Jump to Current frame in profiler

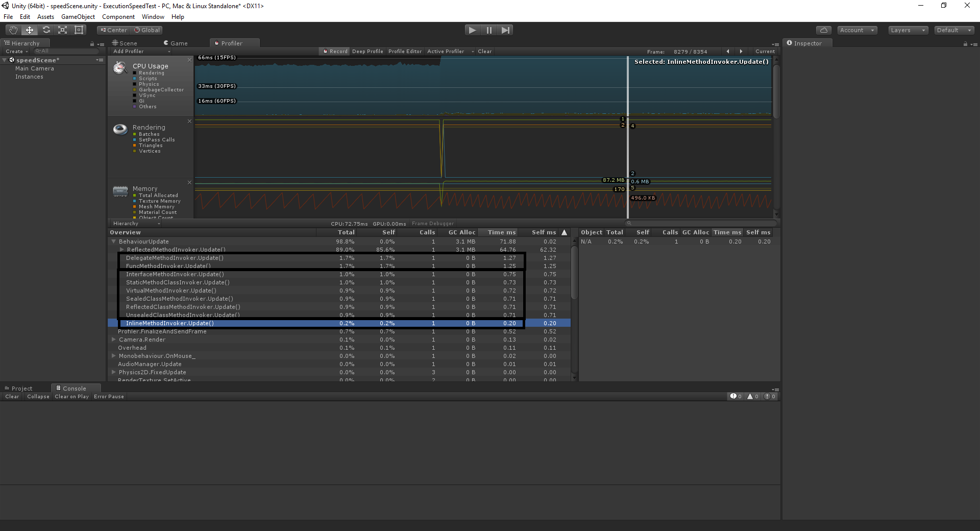(x=765, y=52)
